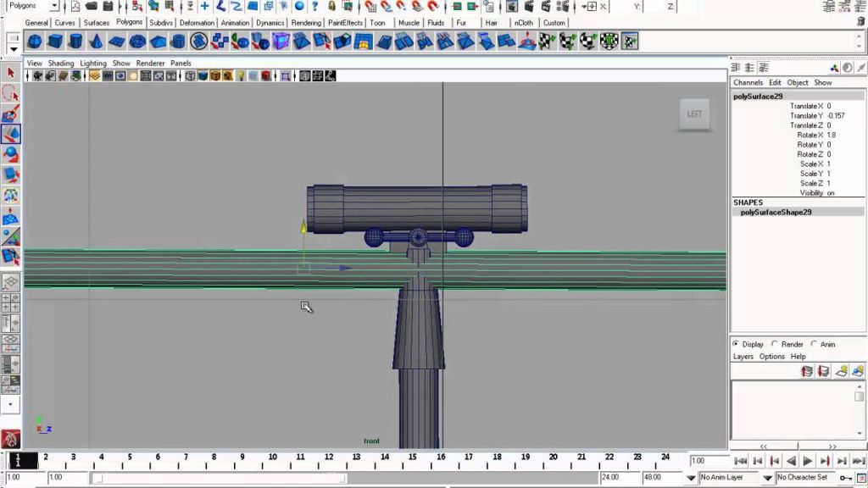
Task: Create a polygon plane from the shelf
Action: pos(116,42)
